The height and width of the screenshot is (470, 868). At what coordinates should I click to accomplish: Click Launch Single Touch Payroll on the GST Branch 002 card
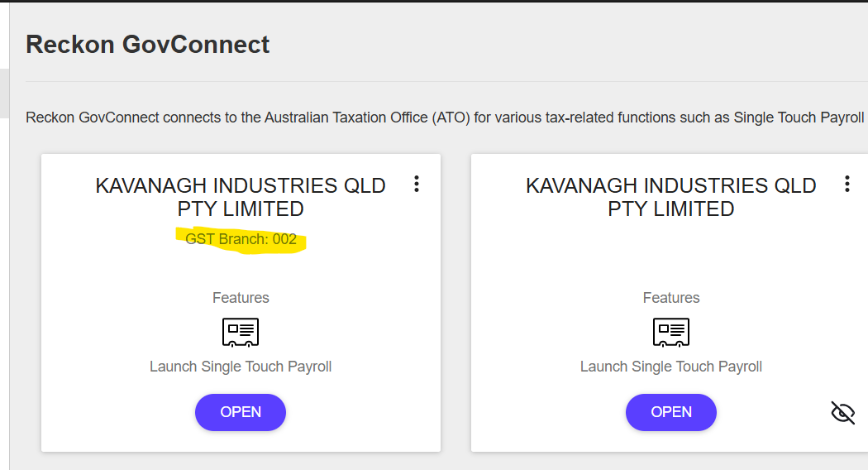click(x=241, y=366)
